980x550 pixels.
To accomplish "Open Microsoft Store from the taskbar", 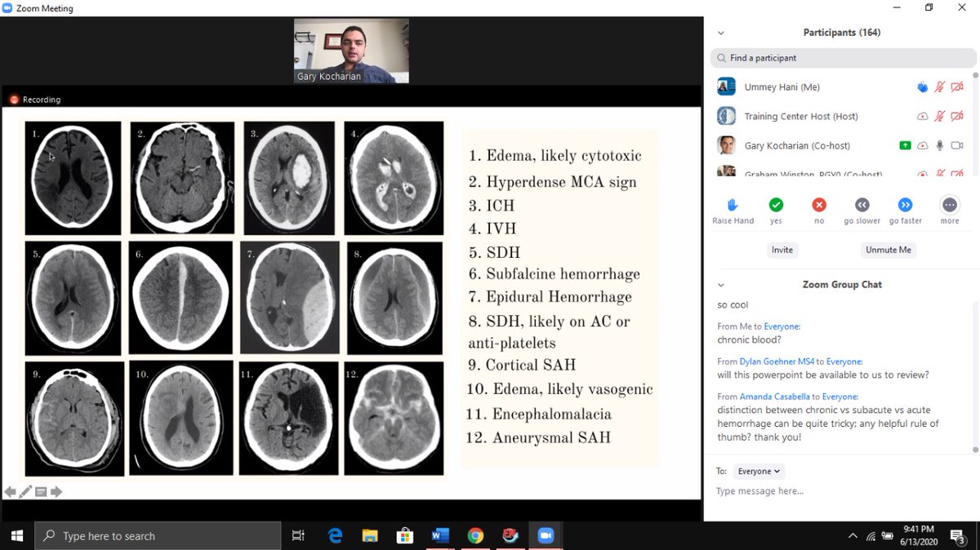I will [405, 536].
